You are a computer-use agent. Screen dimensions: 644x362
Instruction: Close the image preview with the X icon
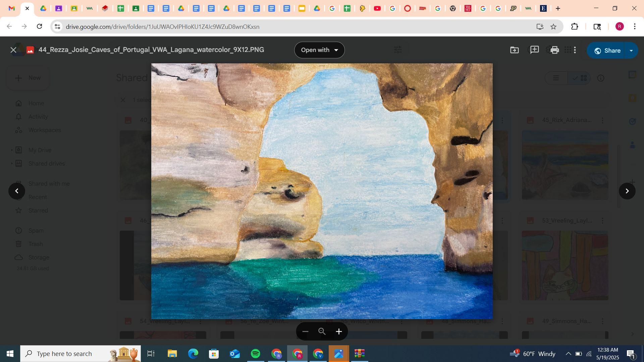click(13, 50)
